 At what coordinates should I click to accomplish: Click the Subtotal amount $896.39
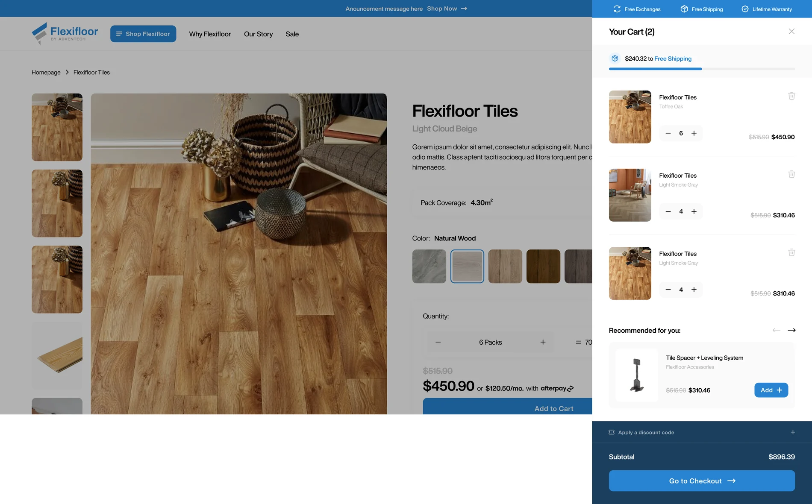pos(781,457)
